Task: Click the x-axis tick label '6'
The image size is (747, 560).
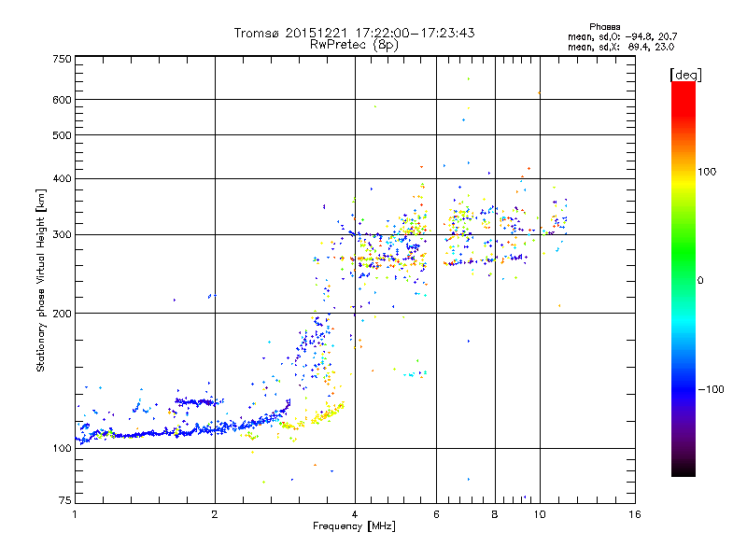Action: (x=436, y=514)
